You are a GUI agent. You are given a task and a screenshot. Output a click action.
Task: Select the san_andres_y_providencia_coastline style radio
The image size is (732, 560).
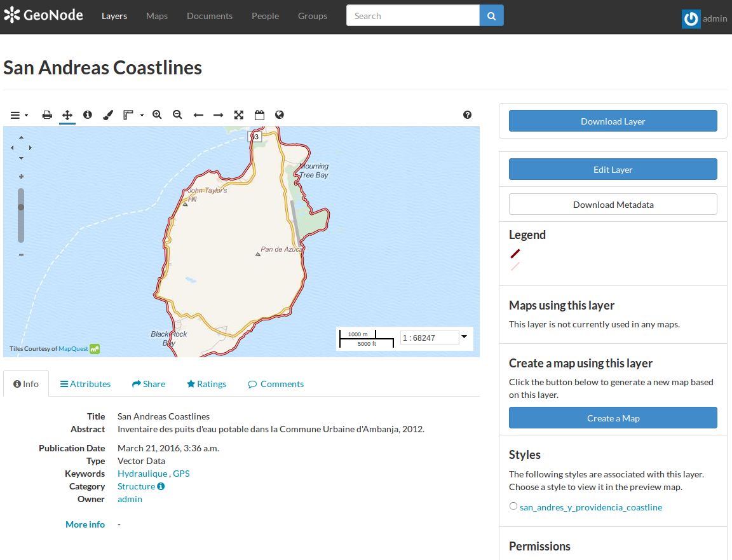coord(513,506)
